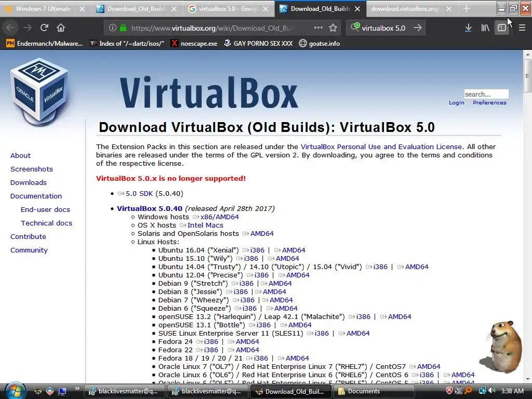Open About in the sidebar
Image resolution: width=532 pixels, height=399 pixels.
[20, 155]
